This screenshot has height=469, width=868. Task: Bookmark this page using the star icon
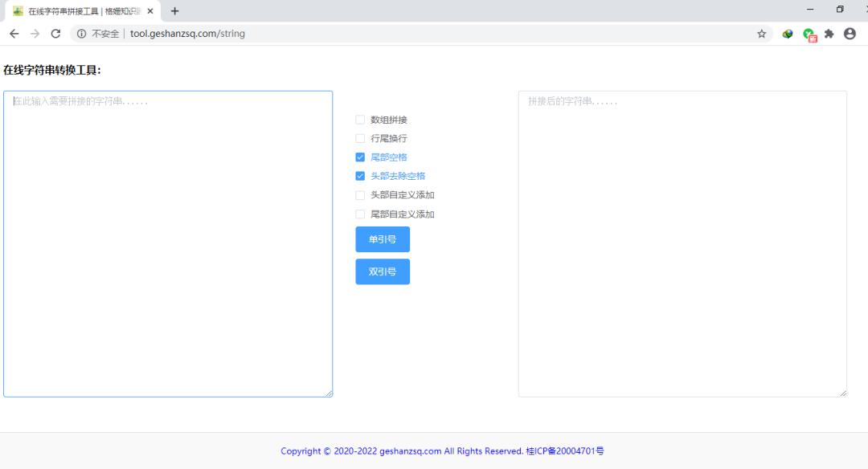[x=760, y=34]
